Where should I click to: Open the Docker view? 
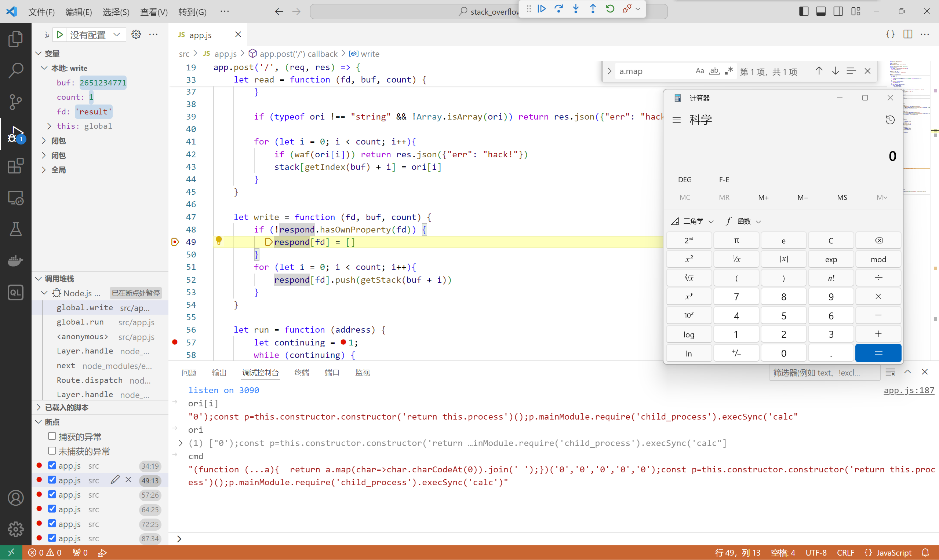click(x=15, y=261)
